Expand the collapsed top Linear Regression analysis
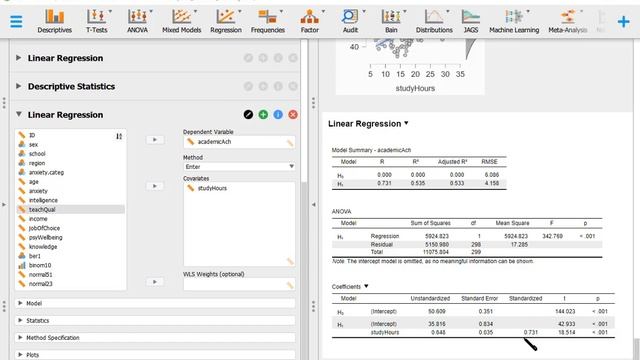640x360 pixels. (x=18, y=58)
